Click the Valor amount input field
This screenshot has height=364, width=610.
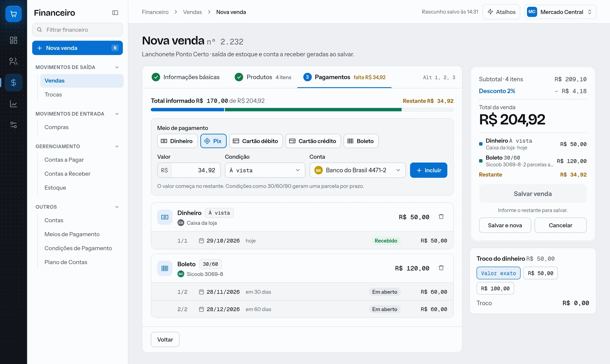pos(189,170)
